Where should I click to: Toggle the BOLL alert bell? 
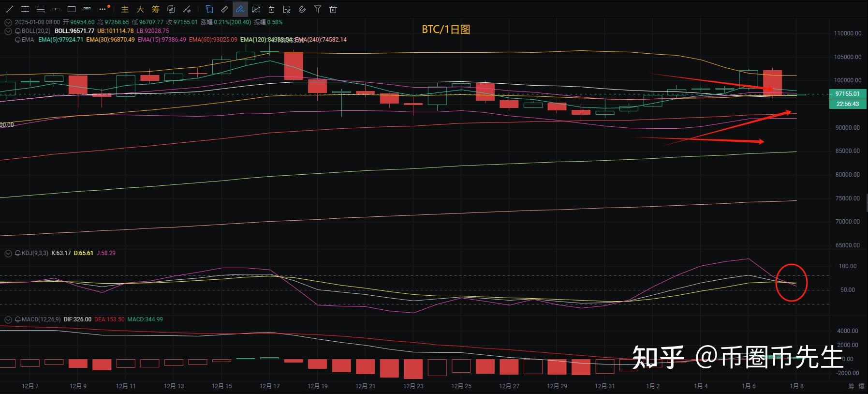(x=18, y=31)
